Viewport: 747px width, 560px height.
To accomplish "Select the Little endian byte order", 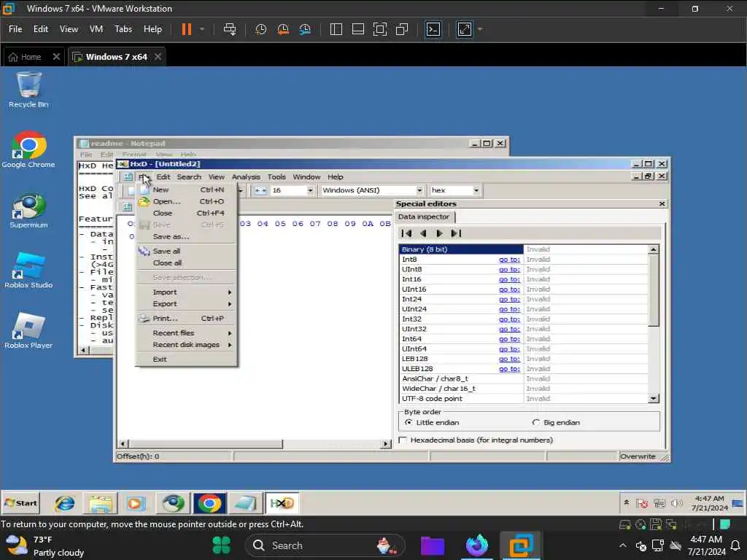I will point(432,422).
